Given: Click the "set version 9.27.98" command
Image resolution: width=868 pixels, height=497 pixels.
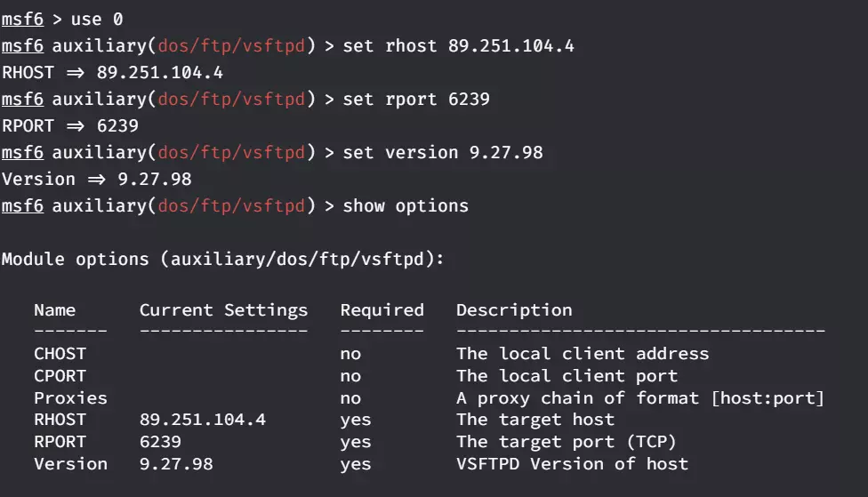Looking at the screenshot, I should coord(443,152).
